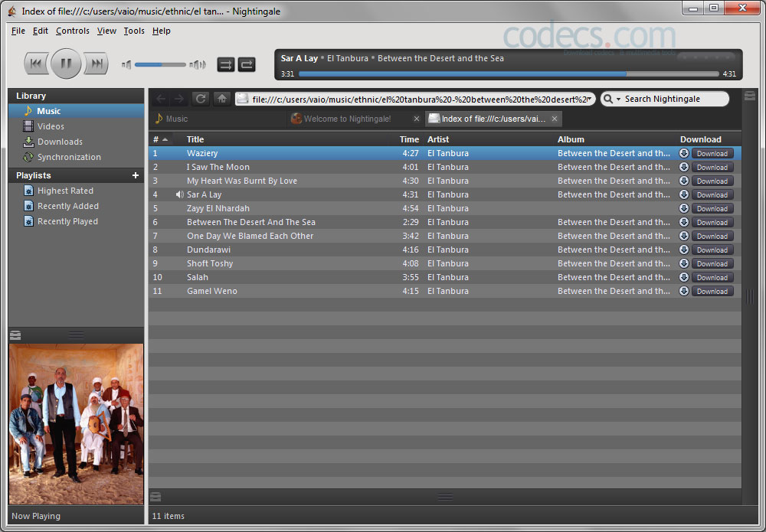Toggle repeat playback mode
Image resolution: width=766 pixels, height=532 pixels.
coord(247,64)
